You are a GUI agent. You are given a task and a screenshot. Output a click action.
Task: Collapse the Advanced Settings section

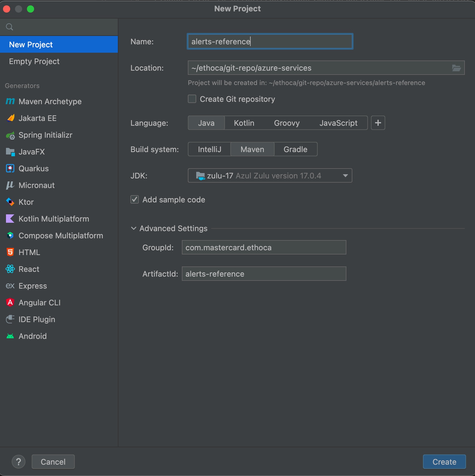[134, 228]
